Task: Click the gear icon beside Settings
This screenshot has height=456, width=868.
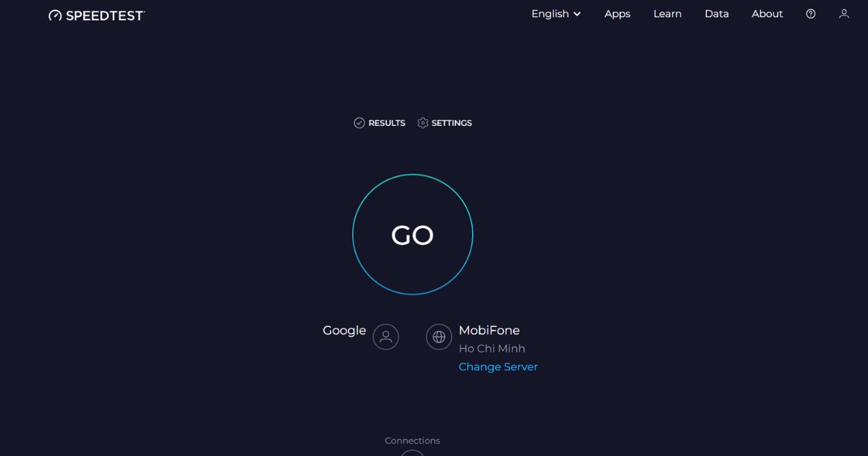Action: coord(423,123)
